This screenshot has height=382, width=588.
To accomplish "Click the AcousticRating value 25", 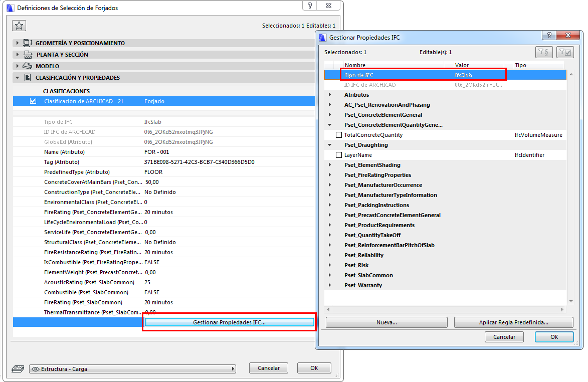I will pos(147,282).
